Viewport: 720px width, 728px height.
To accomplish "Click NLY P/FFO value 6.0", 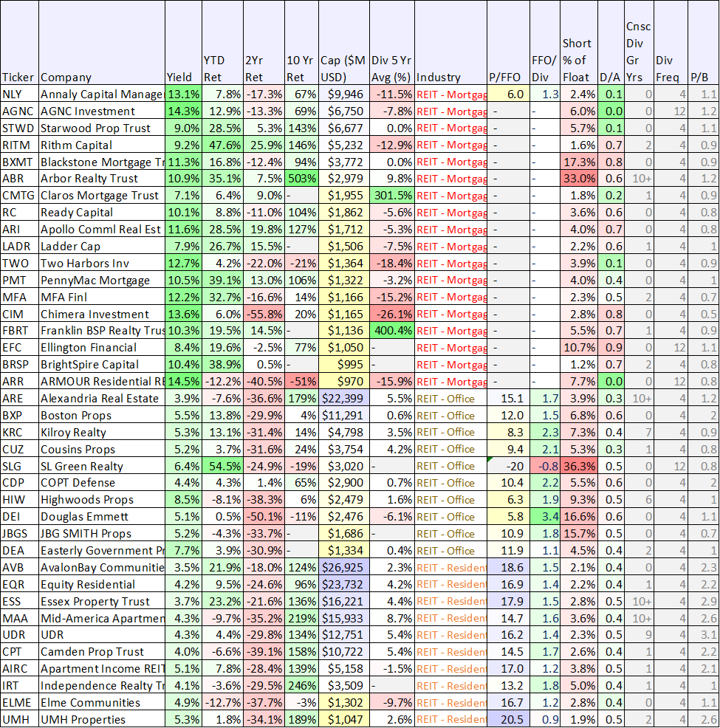I will point(508,94).
